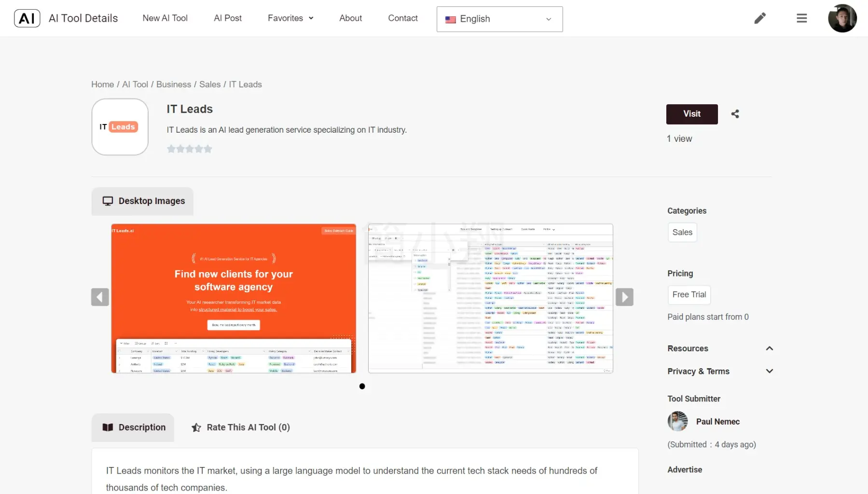
Task: Click the Tool Submitter heading
Action: coord(693,399)
